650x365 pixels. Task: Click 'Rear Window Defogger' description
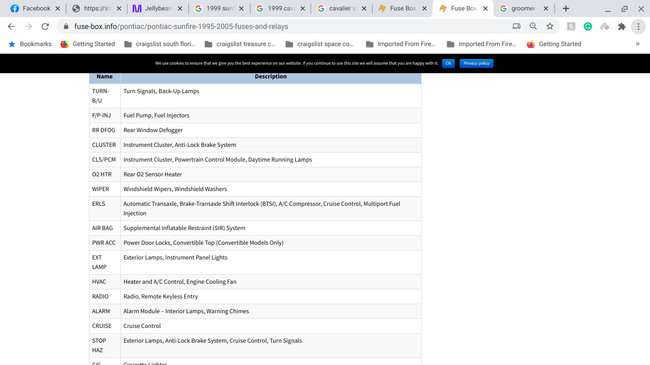click(x=153, y=130)
